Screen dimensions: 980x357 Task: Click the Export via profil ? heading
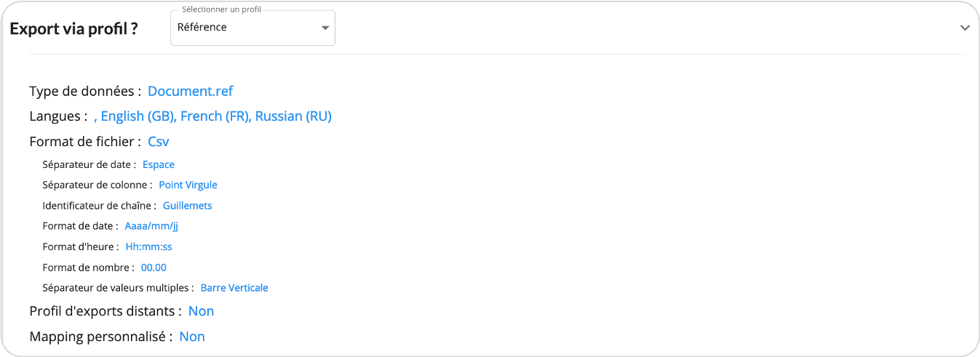74,28
